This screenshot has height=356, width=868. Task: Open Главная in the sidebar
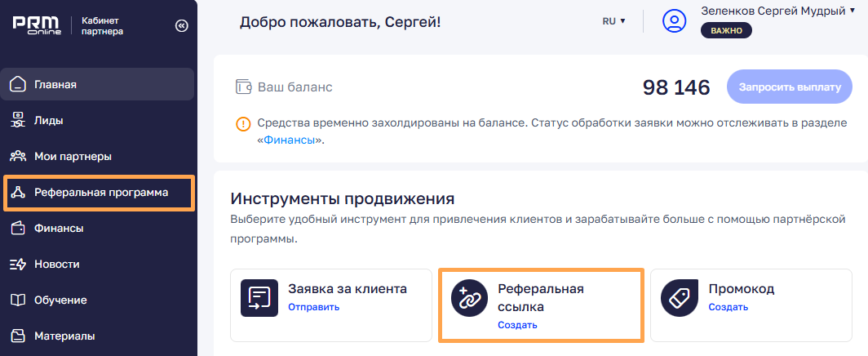[x=97, y=84]
